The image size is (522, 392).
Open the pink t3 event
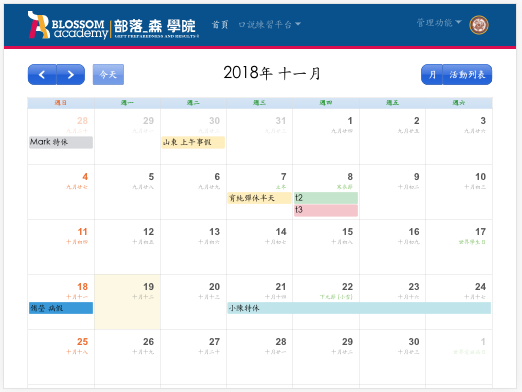326,210
